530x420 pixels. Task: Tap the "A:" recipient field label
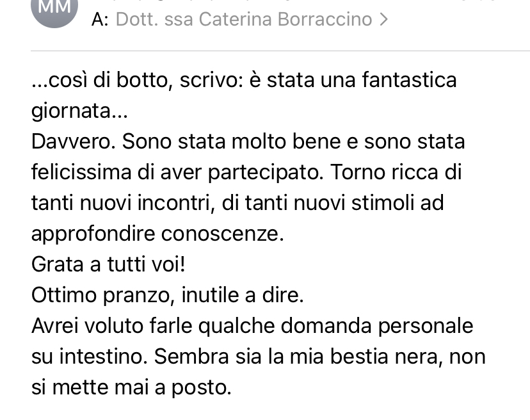click(100, 19)
